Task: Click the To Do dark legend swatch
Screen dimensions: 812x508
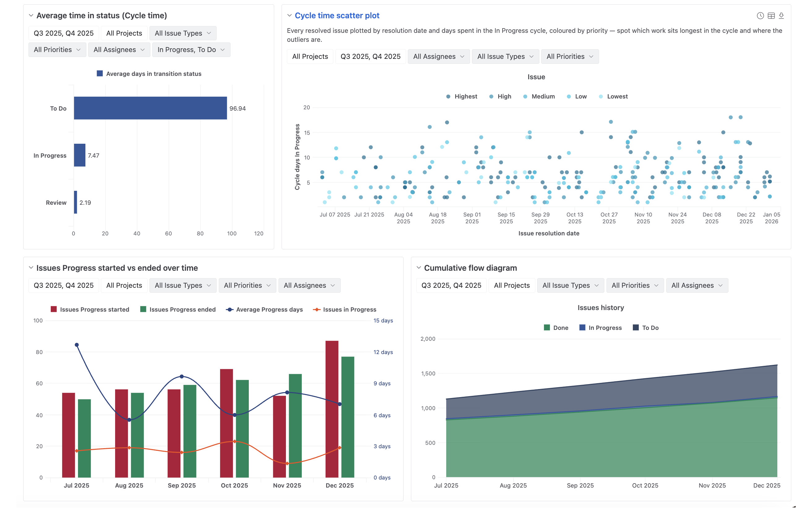Action: click(636, 328)
